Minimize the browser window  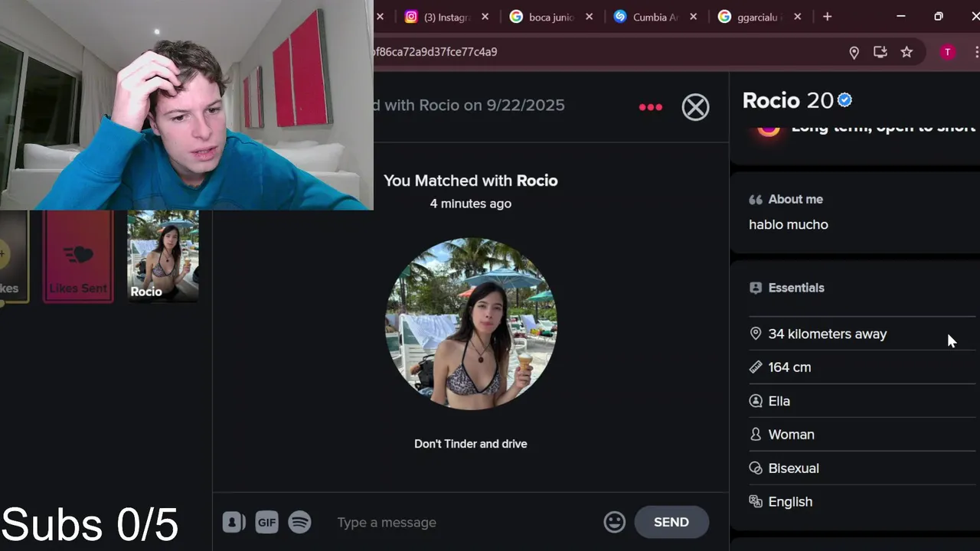[x=901, y=17]
